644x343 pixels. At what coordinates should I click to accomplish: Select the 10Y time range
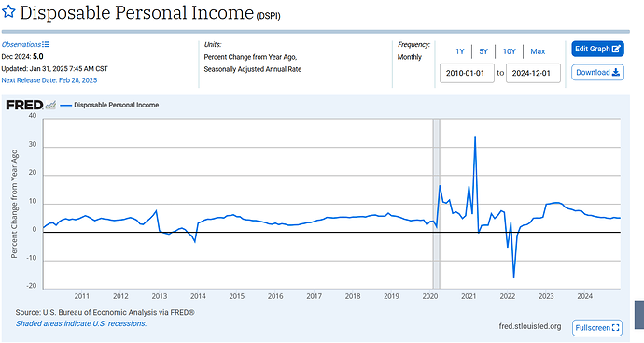pos(510,51)
